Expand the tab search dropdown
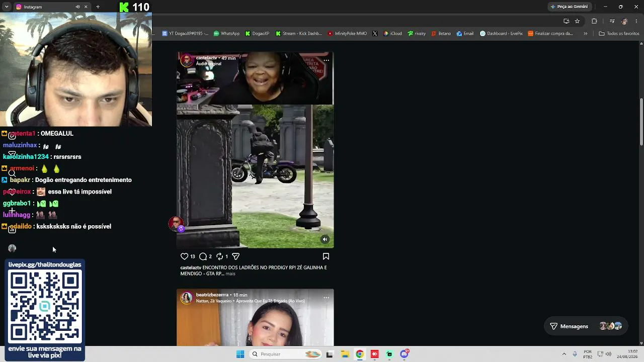644x362 pixels. (x=7, y=7)
